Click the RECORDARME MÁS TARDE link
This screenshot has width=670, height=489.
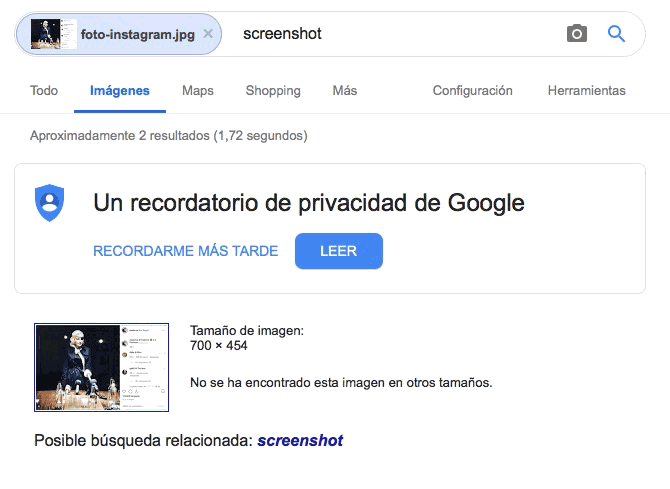click(185, 251)
